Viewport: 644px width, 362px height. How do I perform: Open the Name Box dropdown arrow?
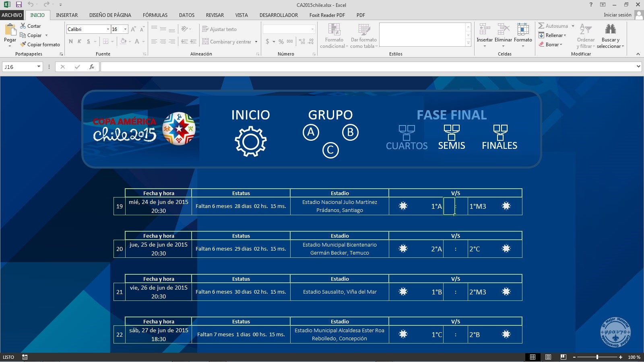pyautogui.click(x=39, y=67)
